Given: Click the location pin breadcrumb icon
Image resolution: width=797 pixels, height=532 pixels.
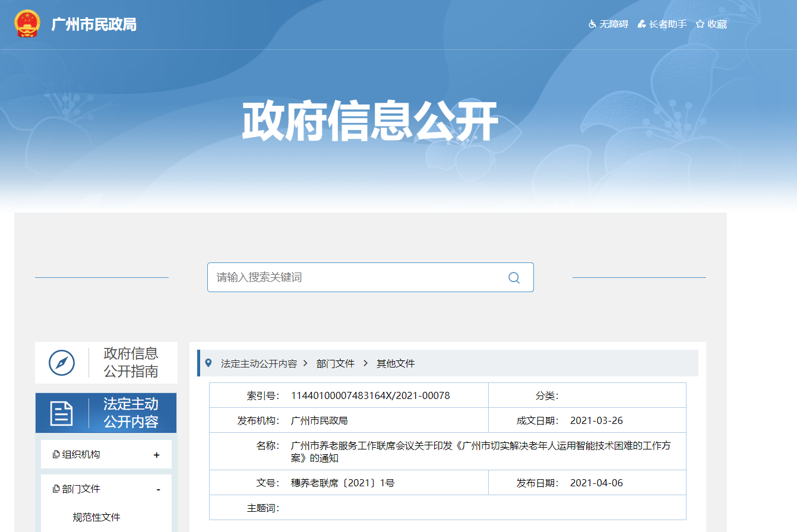Looking at the screenshot, I should point(208,363).
